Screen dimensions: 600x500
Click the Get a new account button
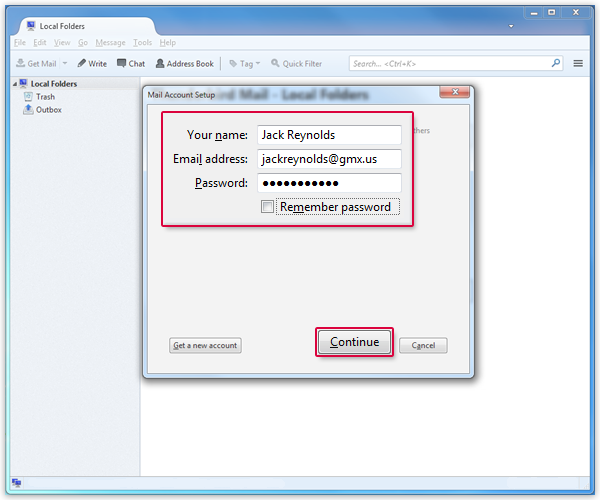[205, 345]
